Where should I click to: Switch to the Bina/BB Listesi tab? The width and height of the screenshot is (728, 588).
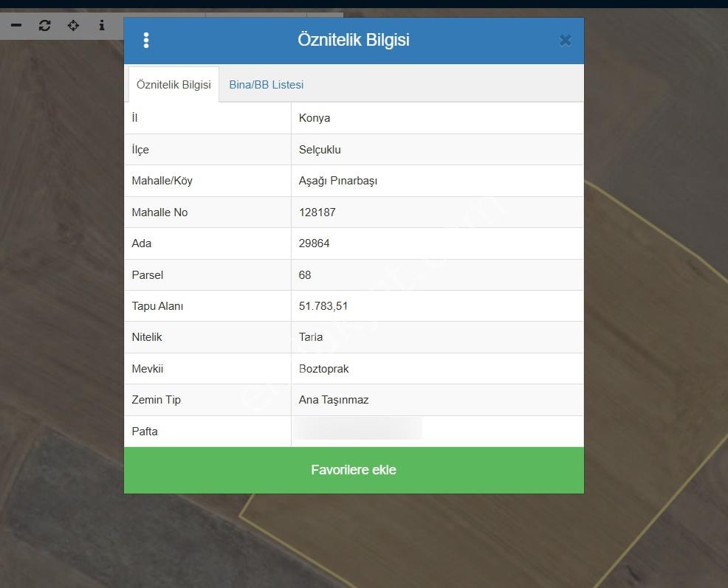[x=266, y=84]
